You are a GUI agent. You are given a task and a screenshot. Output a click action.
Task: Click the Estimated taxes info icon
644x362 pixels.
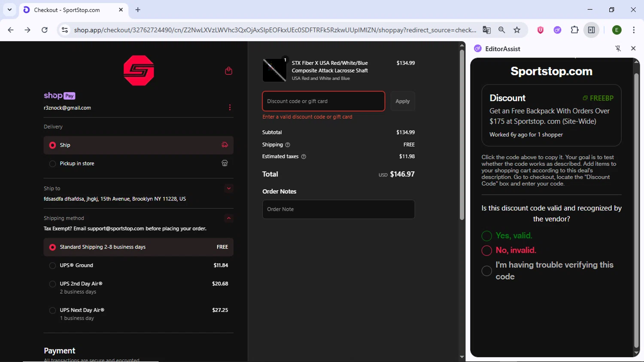pos(304,156)
